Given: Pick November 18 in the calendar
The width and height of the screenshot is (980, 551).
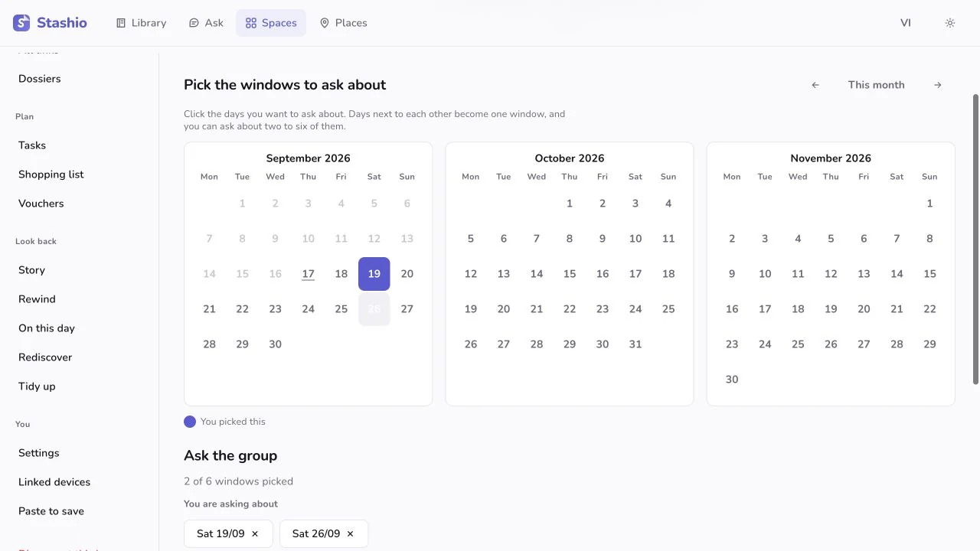Looking at the screenshot, I should click(x=798, y=309).
